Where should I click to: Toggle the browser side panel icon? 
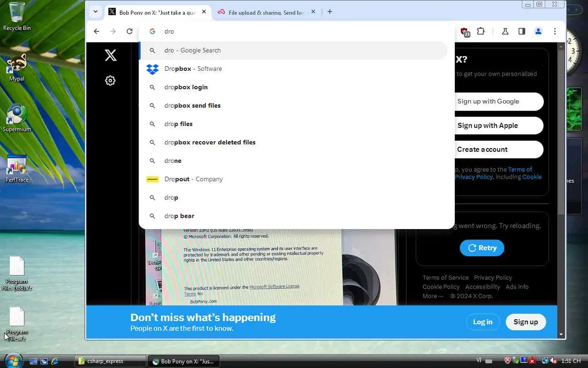click(522, 31)
